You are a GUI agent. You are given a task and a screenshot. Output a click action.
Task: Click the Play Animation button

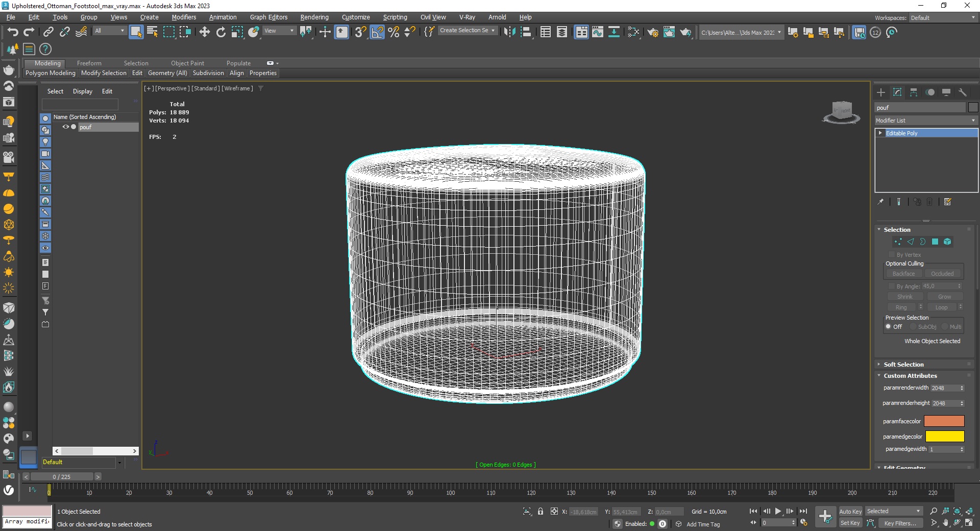778,511
